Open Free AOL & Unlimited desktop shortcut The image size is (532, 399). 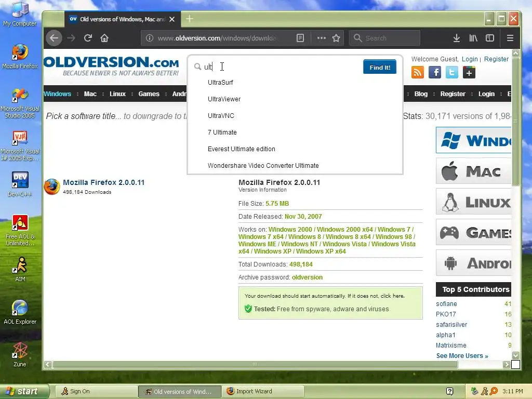20,231
